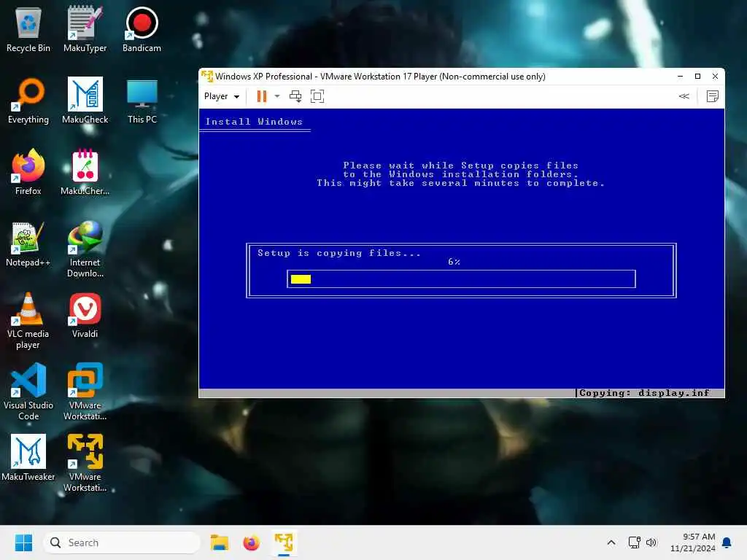The width and height of the screenshot is (747, 560).
Task: Click the 'Setup is copying files...' text
Action: 339,253
